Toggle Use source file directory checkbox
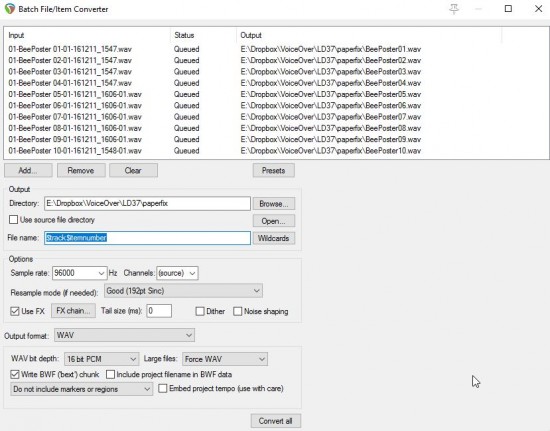The width and height of the screenshot is (550, 431). (x=13, y=220)
